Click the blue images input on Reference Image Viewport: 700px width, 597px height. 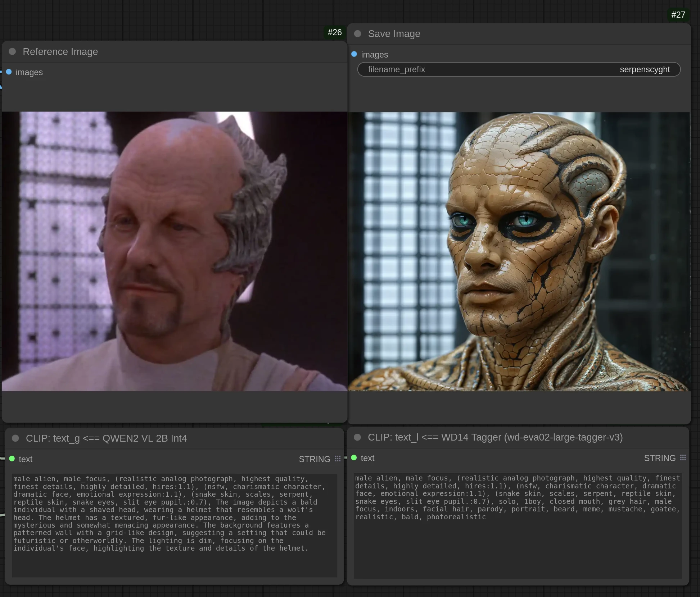[9, 72]
